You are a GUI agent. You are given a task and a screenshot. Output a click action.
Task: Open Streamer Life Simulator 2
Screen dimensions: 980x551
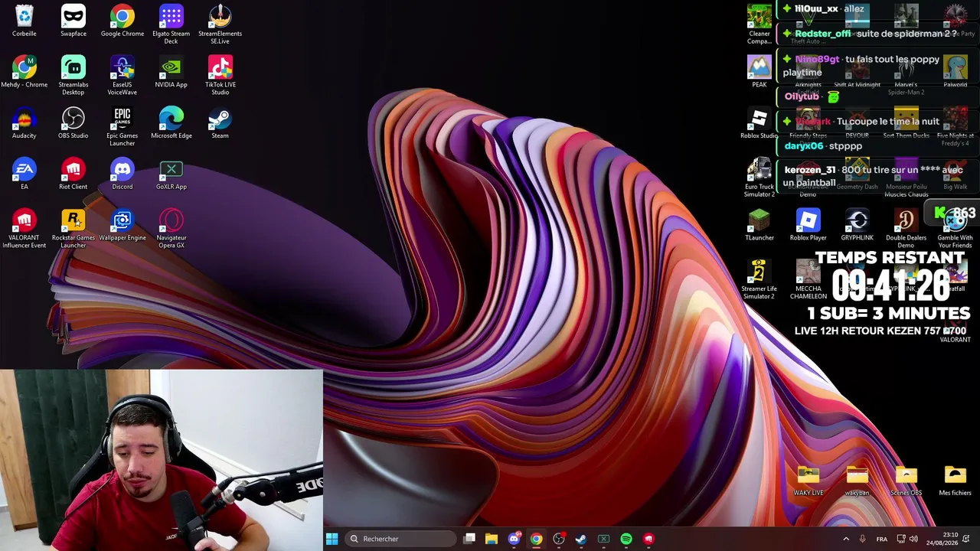[x=759, y=279]
